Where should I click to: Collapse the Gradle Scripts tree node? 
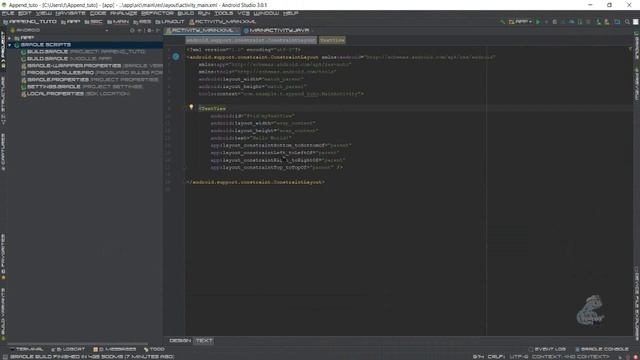click(10, 45)
